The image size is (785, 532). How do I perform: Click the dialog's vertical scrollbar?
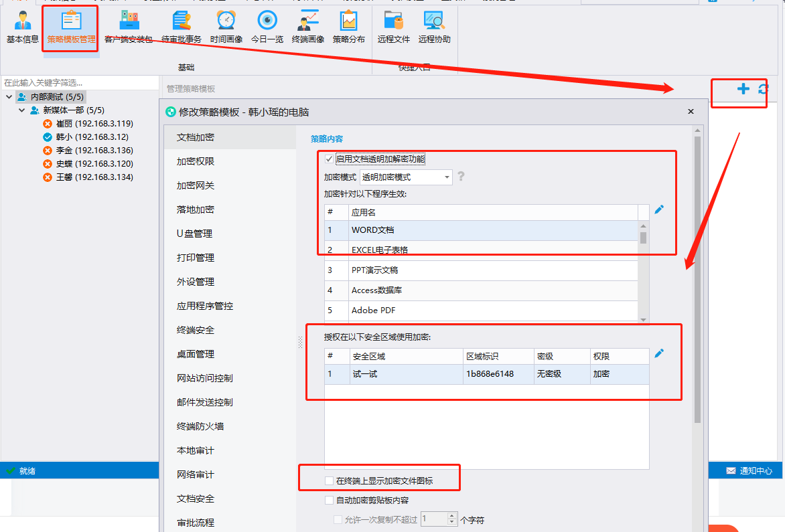(697, 280)
